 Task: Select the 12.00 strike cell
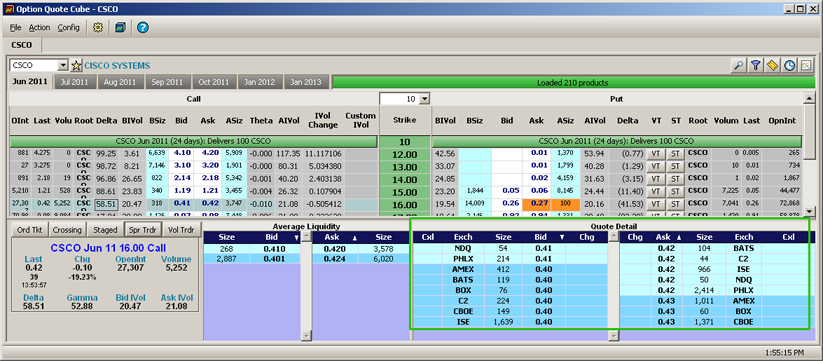click(x=405, y=155)
